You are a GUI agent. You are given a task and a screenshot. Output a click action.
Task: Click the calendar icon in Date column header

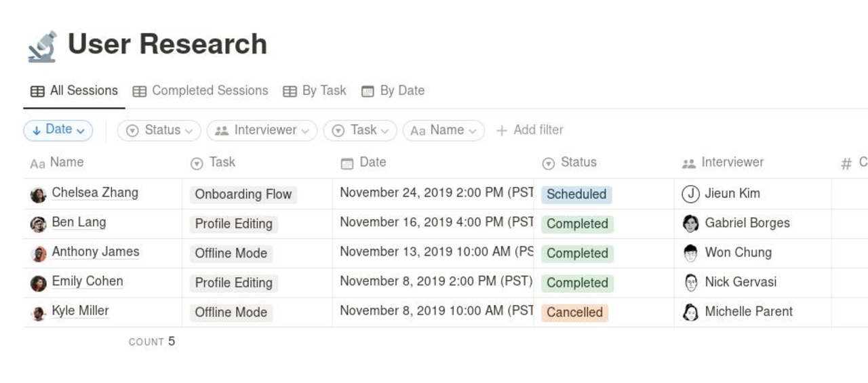pyautogui.click(x=347, y=163)
